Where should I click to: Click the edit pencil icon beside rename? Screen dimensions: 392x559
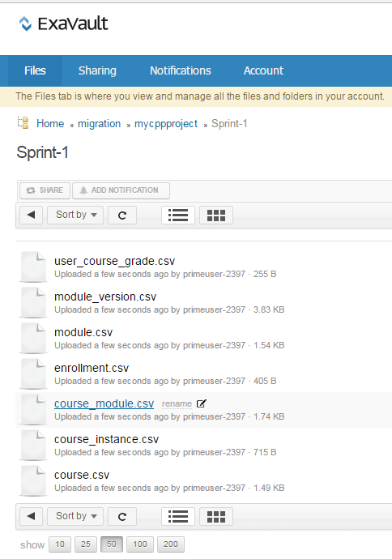pyautogui.click(x=202, y=403)
